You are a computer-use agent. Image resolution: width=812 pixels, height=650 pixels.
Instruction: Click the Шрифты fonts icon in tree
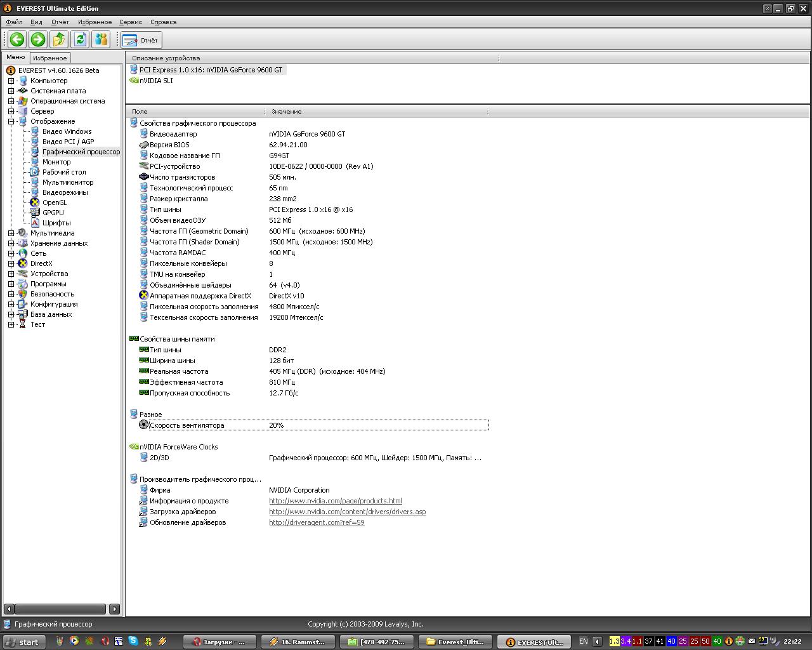tap(35, 223)
